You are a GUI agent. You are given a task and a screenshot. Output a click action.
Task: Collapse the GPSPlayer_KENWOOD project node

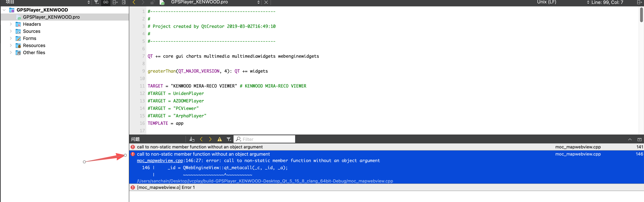4,10
